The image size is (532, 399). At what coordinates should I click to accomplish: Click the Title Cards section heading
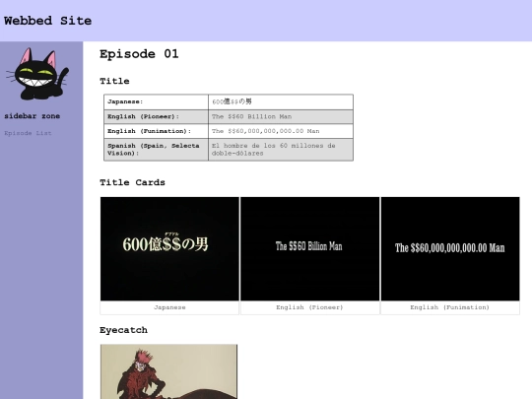132,182
